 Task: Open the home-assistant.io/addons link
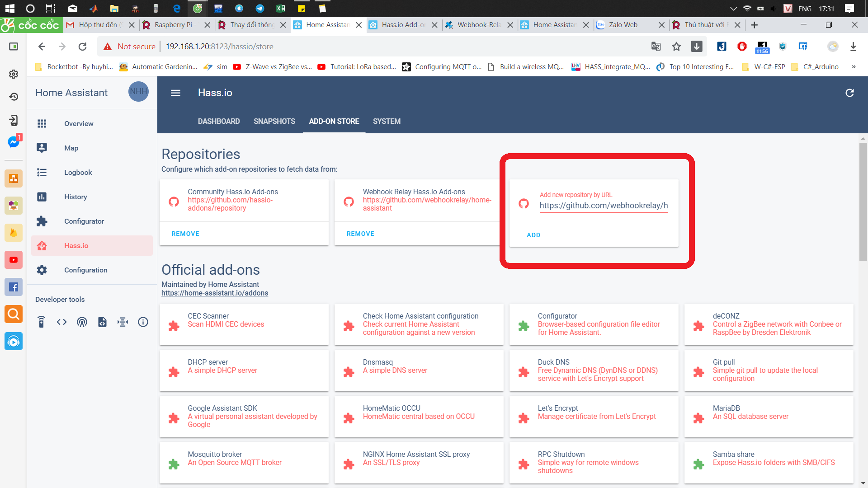pos(215,293)
